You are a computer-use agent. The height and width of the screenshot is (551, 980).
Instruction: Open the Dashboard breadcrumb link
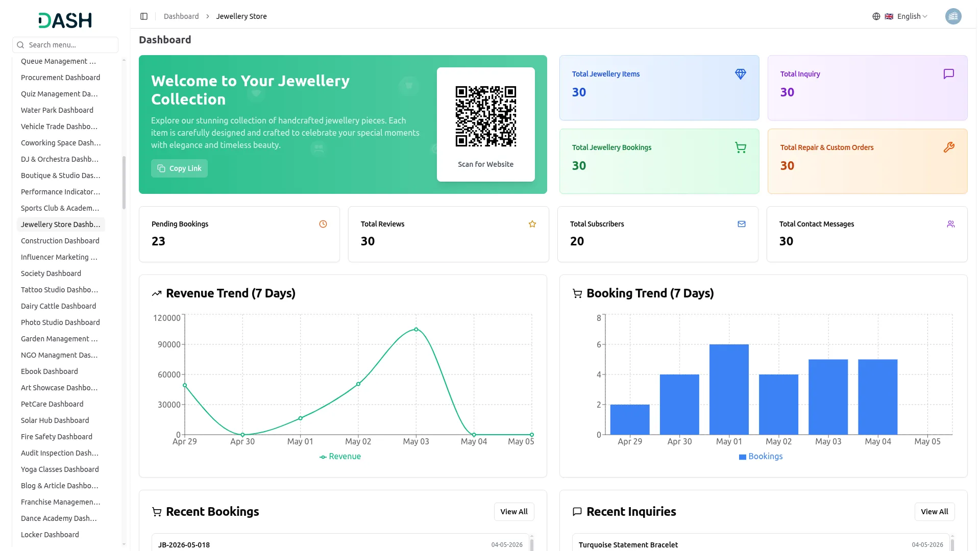point(181,16)
